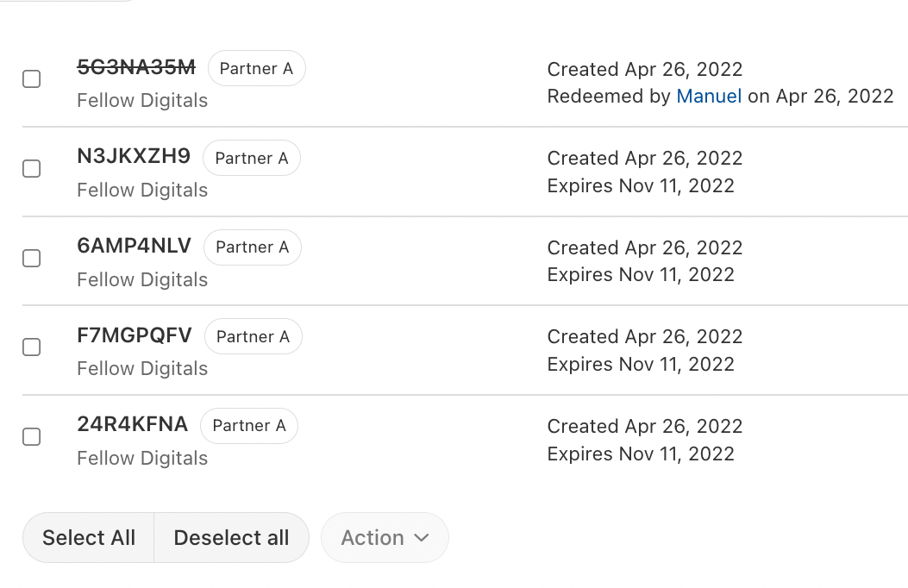This screenshot has height=588, width=908.
Task: Select checkbox for code N3JKXZH9
Action: coord(31,169)
